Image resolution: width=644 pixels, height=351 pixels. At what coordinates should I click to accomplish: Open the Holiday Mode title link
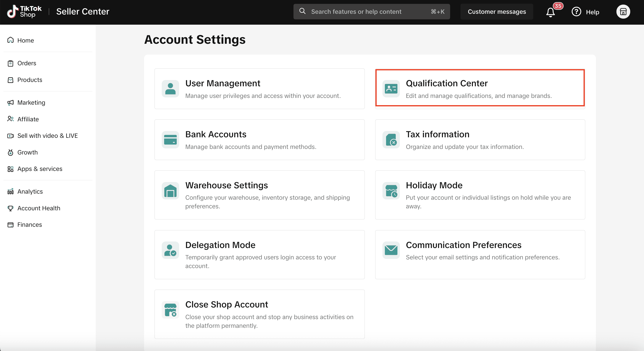point(434,185)
